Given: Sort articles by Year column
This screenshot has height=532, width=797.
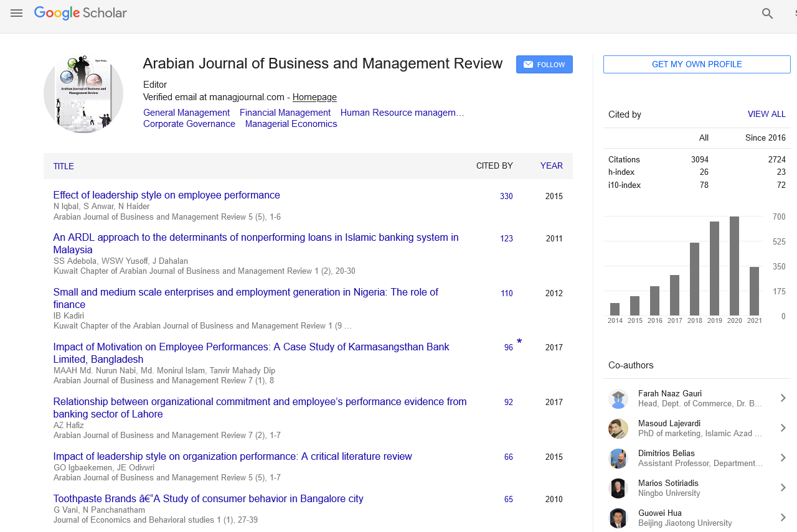Looking at the screenshot, I should (552, 166).
